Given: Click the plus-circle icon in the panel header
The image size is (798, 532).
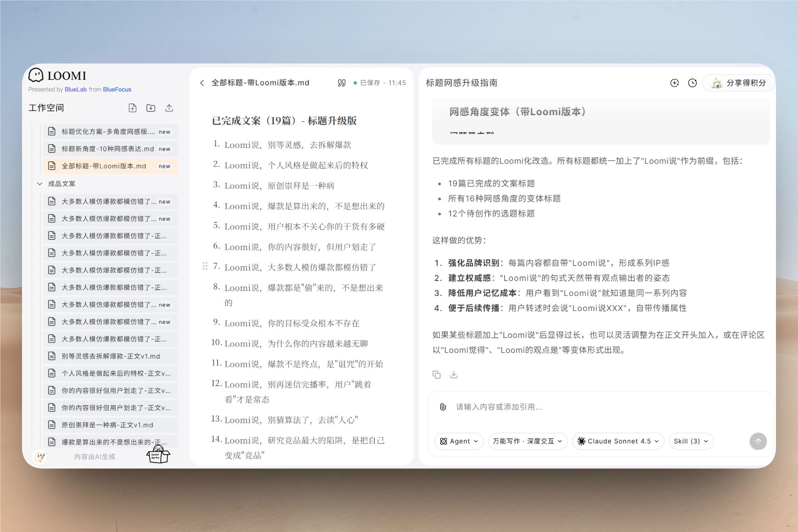Looking at the screenshot, I should click(x=674, y=83).
